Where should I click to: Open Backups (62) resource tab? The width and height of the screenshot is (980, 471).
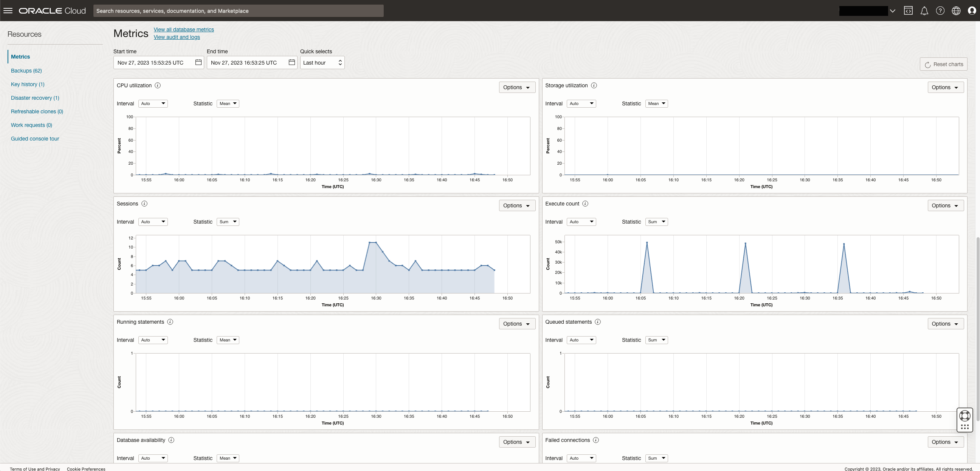[26, 71]
